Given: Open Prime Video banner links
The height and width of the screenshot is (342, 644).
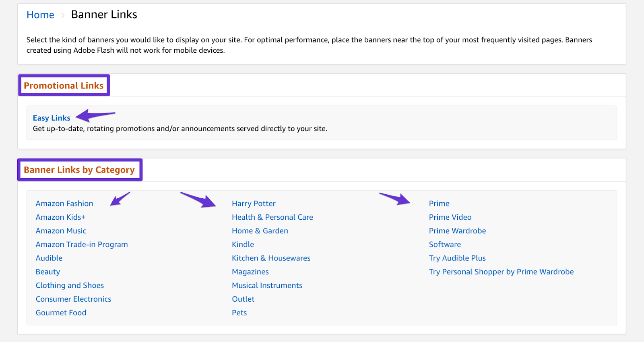Looking at the screenshot, I should [450, 217].
